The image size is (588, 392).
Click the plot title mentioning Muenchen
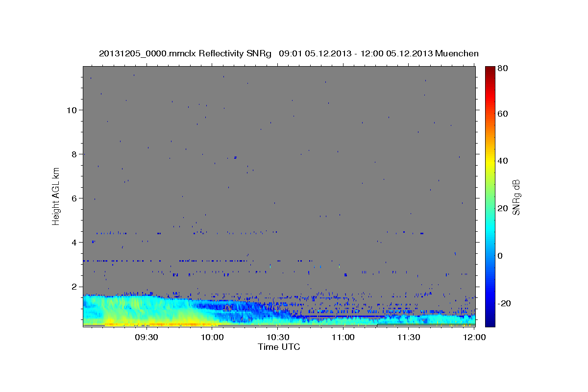tap(289, 53)
